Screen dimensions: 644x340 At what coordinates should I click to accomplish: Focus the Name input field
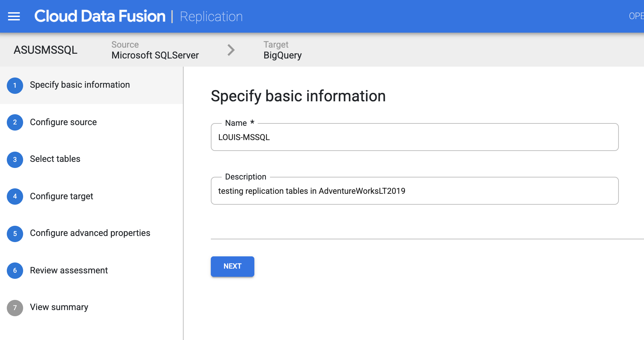point(414,137)
